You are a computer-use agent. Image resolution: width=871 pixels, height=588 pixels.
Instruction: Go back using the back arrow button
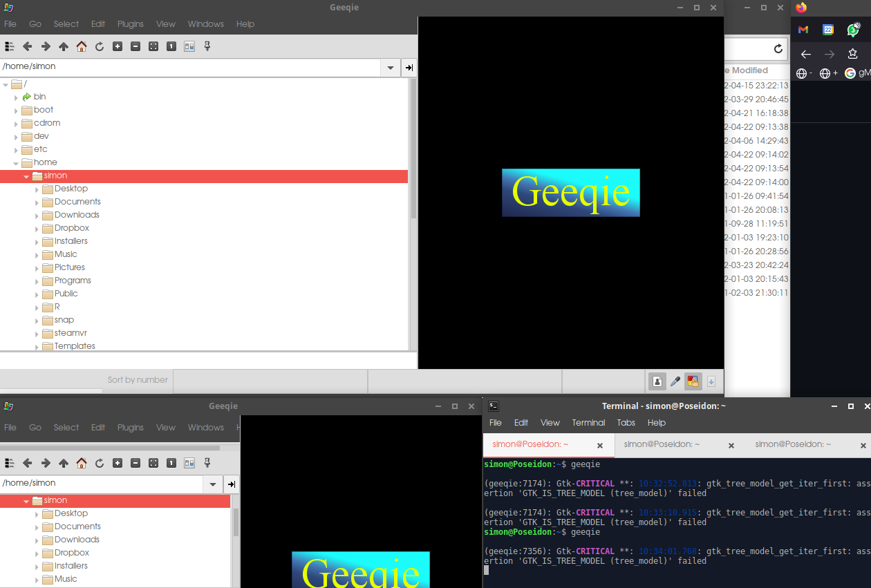pyautogui.click(x=27, y=46)
